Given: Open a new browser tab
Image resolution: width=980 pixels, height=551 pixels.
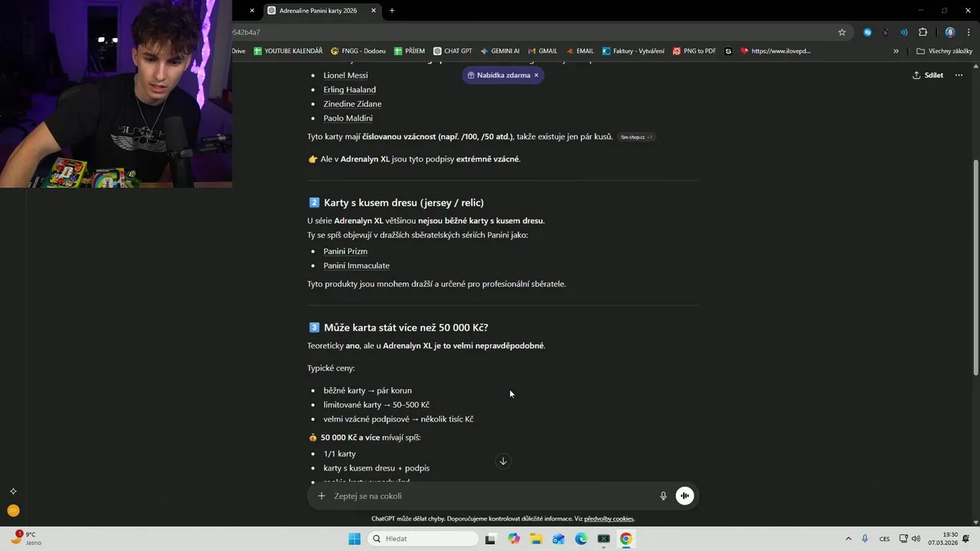Looking at the screenshot, I should 392,11.
